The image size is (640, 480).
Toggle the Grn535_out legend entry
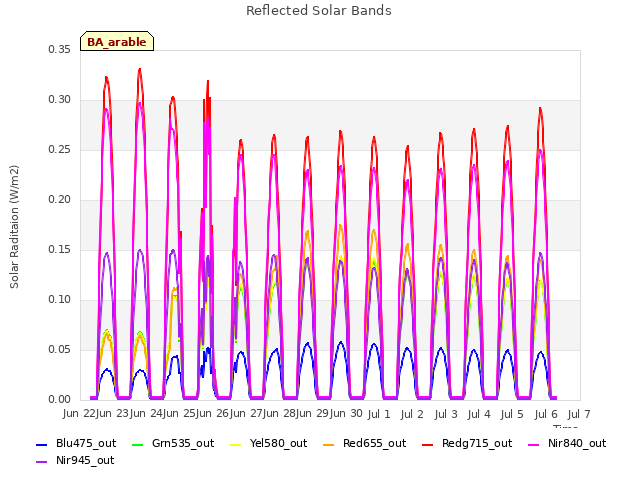point(173,443)
